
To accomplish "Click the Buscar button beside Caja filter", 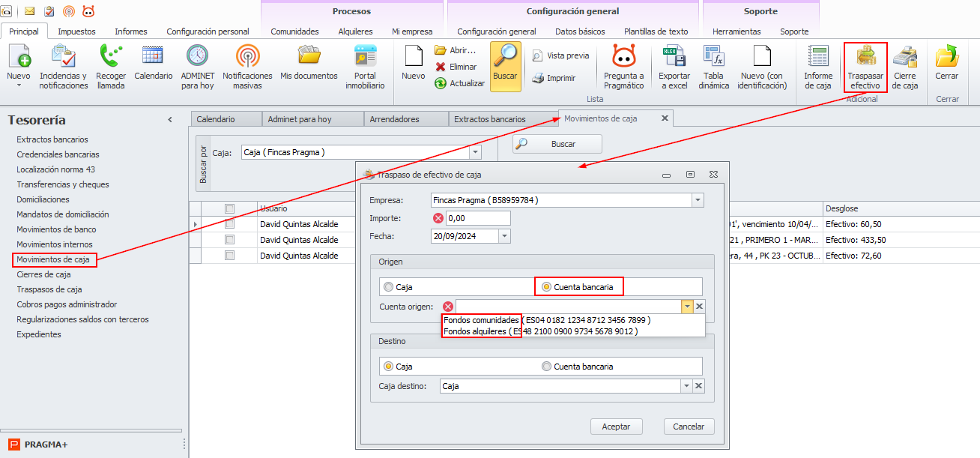I will coord(557,144).
